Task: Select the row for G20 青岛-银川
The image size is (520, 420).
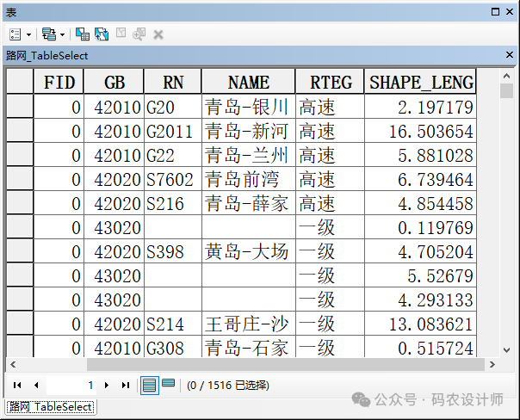Action: point(19,108)
